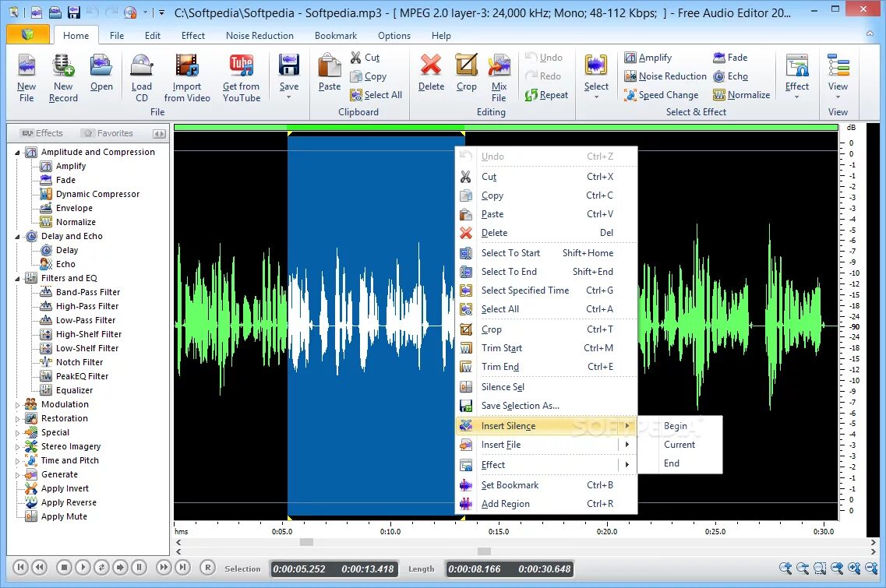886x588 pixels.
Task: Collapse Delay and Echo tree node
Action: pos(17,237)
